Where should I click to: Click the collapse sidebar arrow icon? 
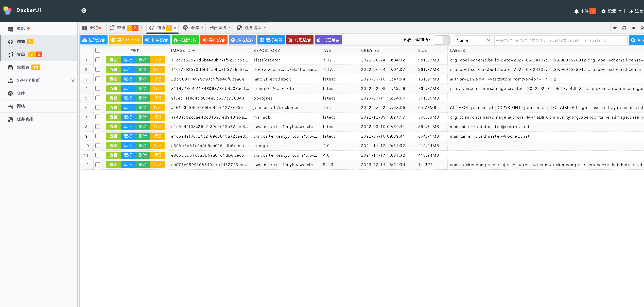(84, 10)
